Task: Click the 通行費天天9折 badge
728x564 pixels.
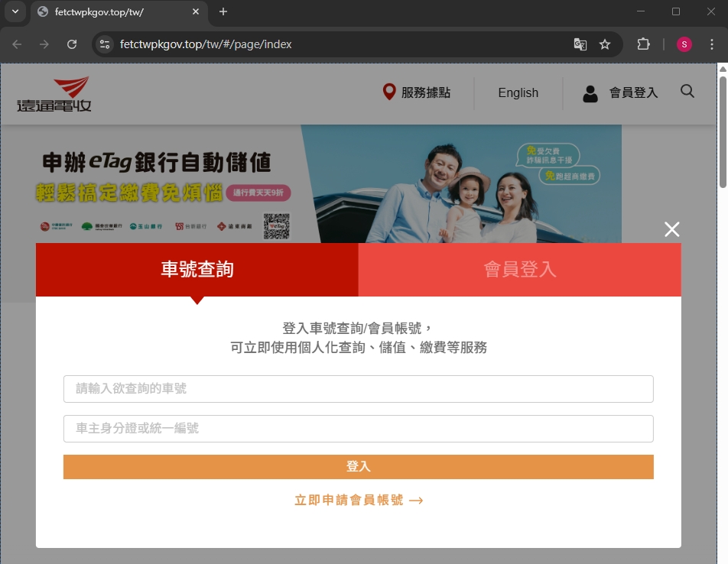Action: click(258, 193)
